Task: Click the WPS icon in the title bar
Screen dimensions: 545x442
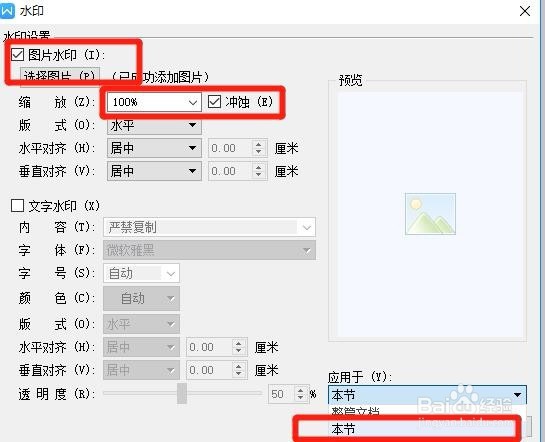Action: pos(7,10)
